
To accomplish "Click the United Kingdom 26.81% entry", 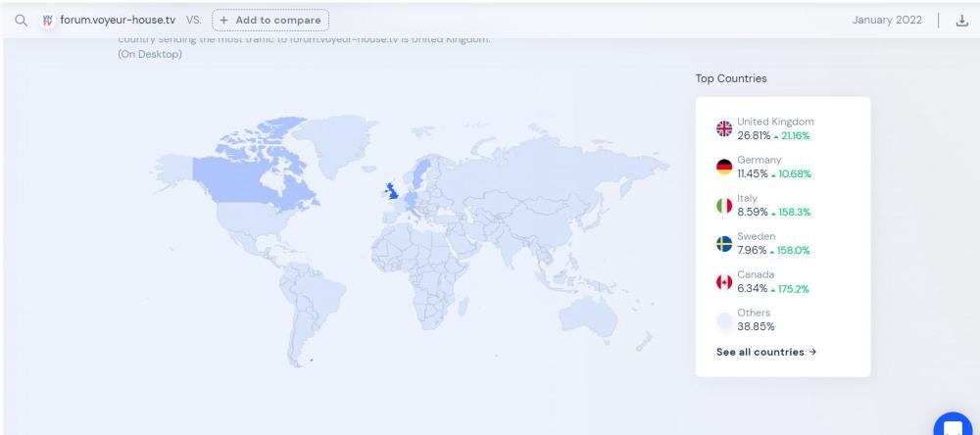I will pyautogui.click(x=774, y=127).
